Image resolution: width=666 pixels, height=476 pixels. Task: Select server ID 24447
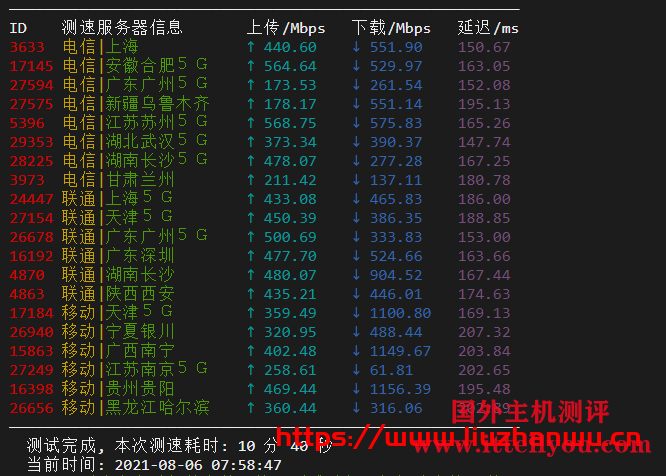tap(31, 199)
